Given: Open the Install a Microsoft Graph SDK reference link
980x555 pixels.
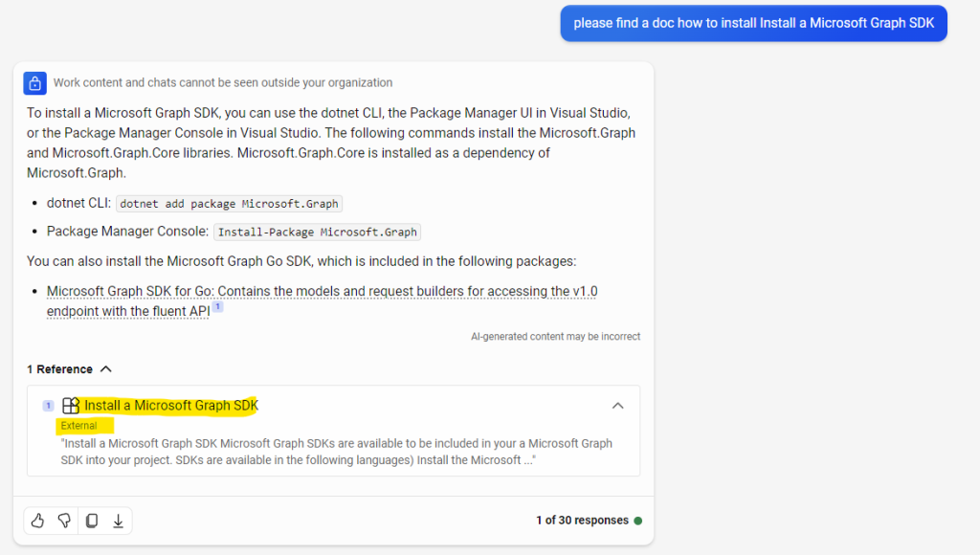Looking at the screenshot, I should tap(171, 406).
